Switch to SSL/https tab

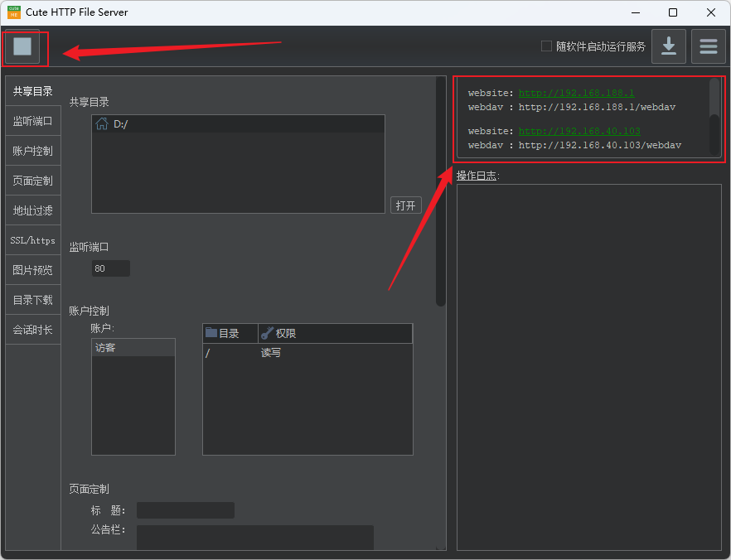[x=33, y=240]
